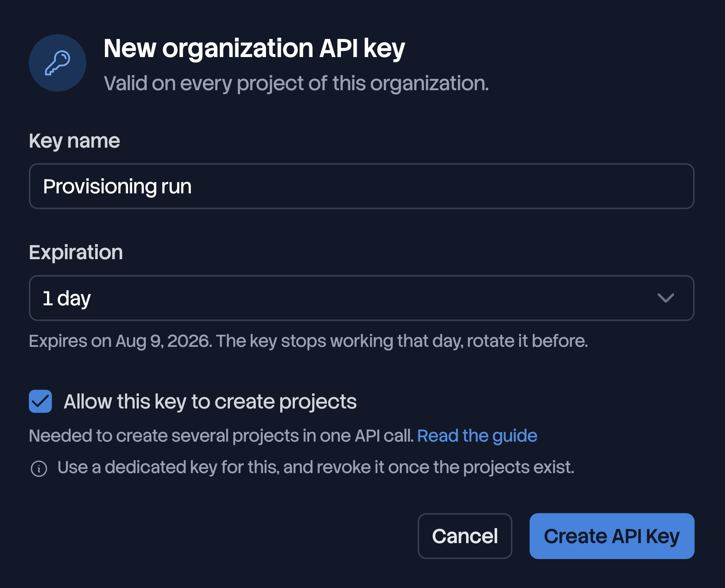Click the Needed to create several projects text
725x588 pixels.
(x=222, y=436)
